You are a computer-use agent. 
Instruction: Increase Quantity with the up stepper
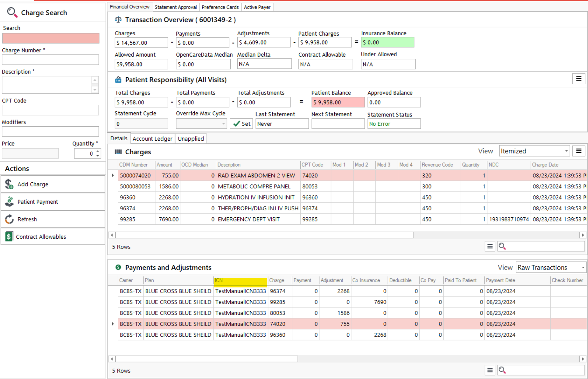98,151
